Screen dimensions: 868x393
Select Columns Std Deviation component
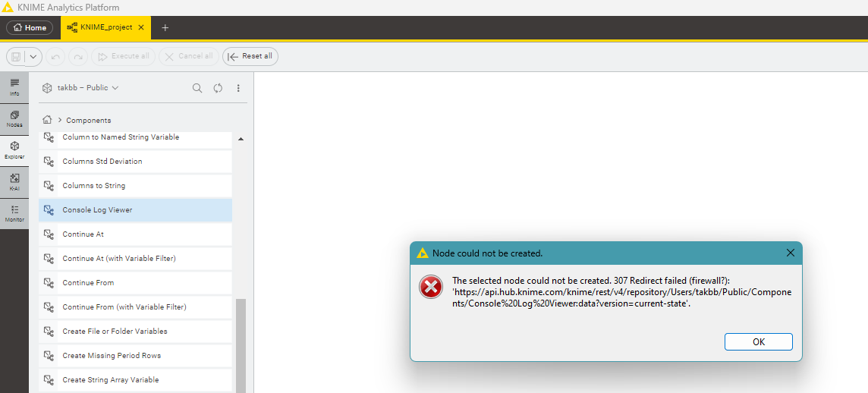pos(136,162)
